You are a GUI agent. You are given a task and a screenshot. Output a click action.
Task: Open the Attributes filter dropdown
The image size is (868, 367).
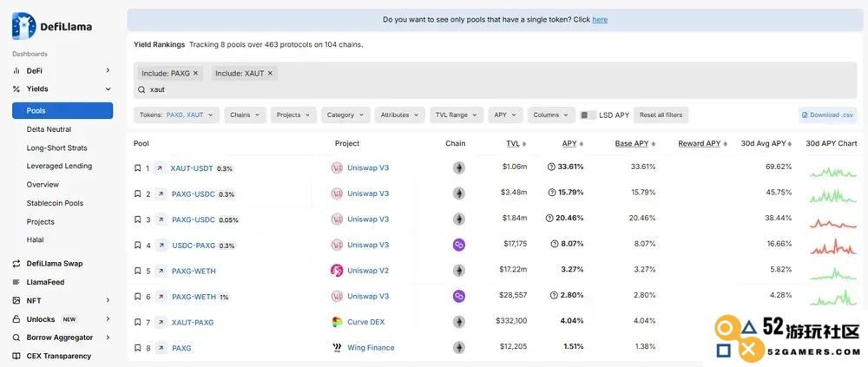(x=399, y=115)
